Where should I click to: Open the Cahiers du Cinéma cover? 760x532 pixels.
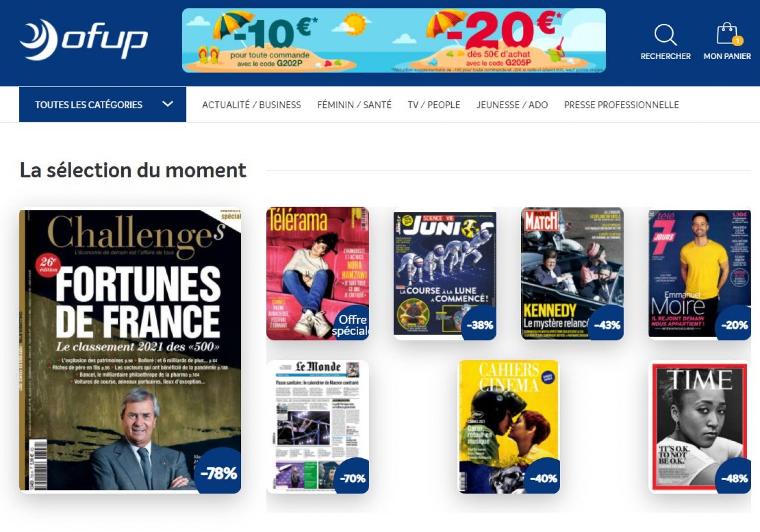click(509, 427)
